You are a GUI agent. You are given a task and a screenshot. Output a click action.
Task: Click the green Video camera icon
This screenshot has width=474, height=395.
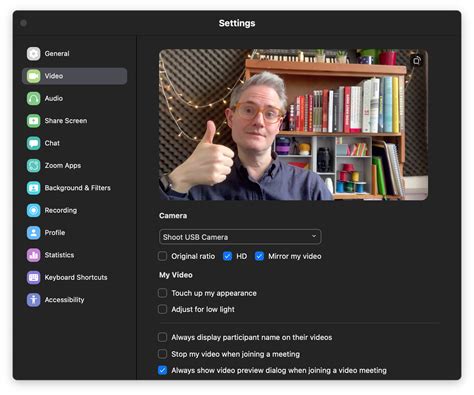(x=33, y=76)
